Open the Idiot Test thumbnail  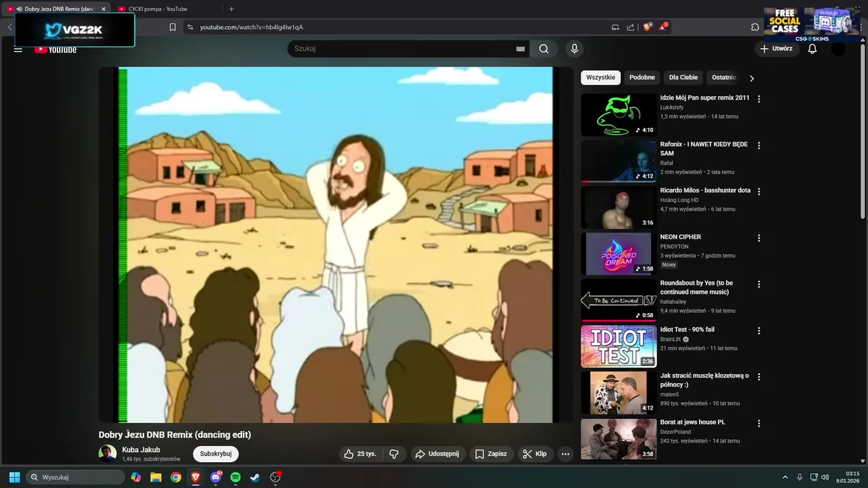[618, 346]
